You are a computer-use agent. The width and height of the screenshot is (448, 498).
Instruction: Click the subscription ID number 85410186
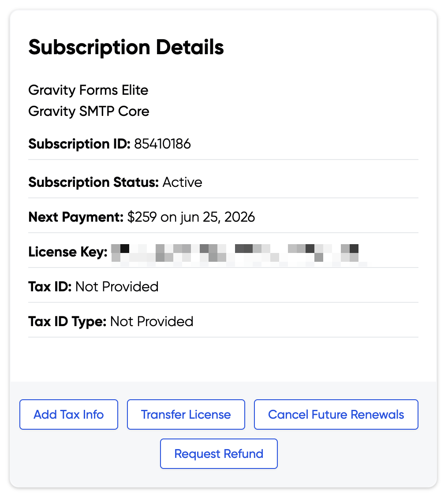[162, 144]
